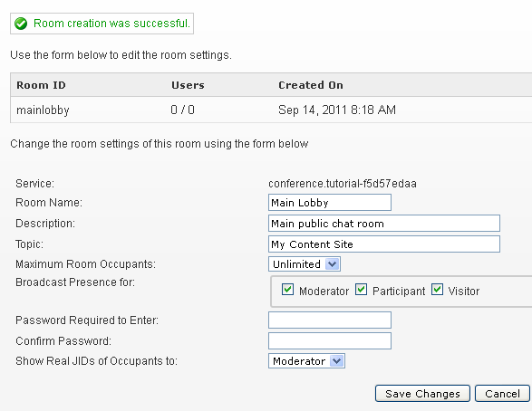Disable the Visitor presence checkbox
532x411 pixels.
point(437,290)
